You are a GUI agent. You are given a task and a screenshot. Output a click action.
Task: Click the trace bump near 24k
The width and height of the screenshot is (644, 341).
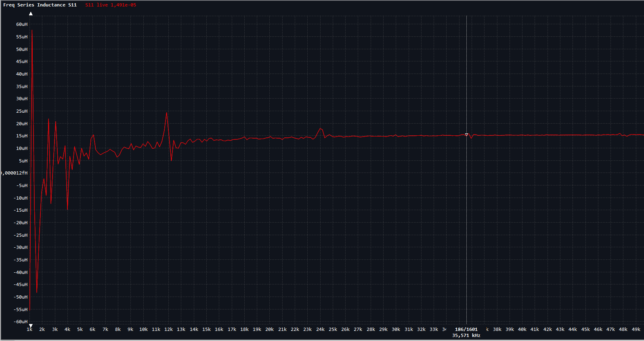321,129
